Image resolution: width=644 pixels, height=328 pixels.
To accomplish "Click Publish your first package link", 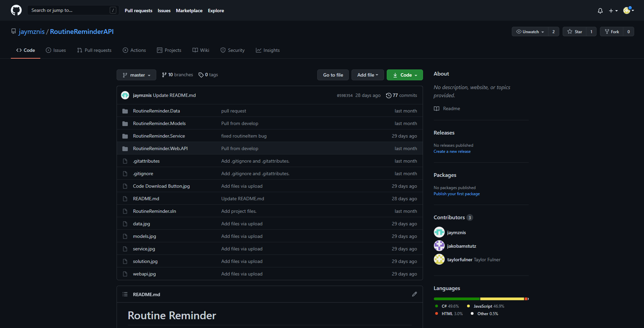I will [457, 194].
